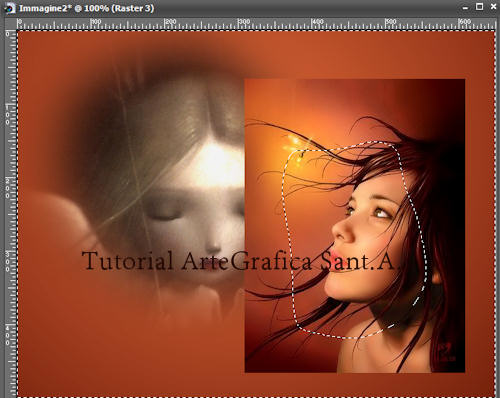Image resolution: width=500 pixels, height=398 pixels.
Task: Maximize the Immagine2 image window
Action: (479, 7)
